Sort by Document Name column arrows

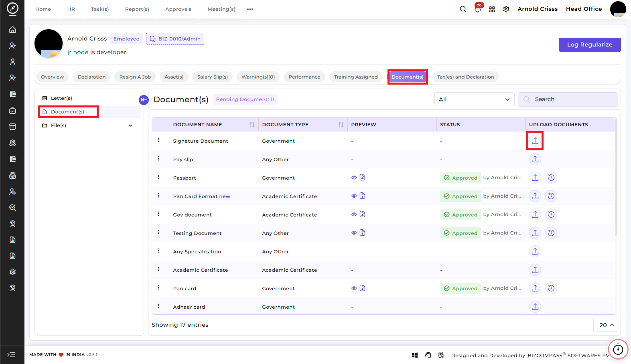point(252,125)
